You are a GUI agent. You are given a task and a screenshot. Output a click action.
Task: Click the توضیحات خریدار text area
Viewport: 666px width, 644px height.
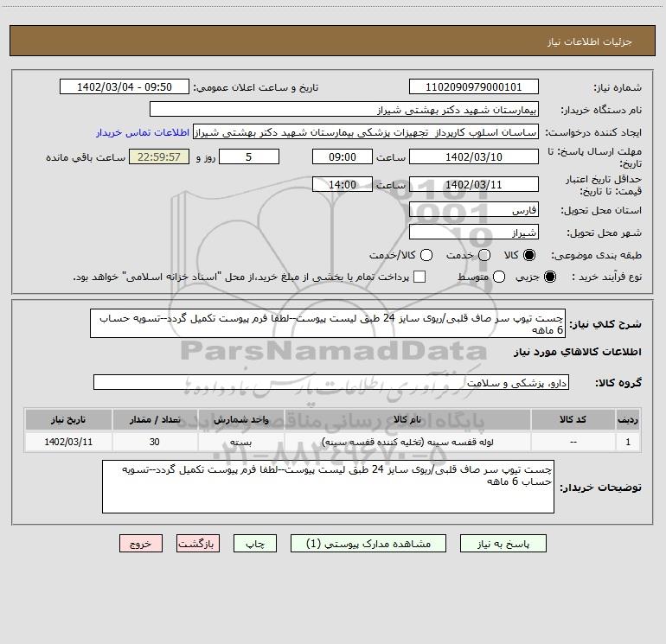point(328,487)
